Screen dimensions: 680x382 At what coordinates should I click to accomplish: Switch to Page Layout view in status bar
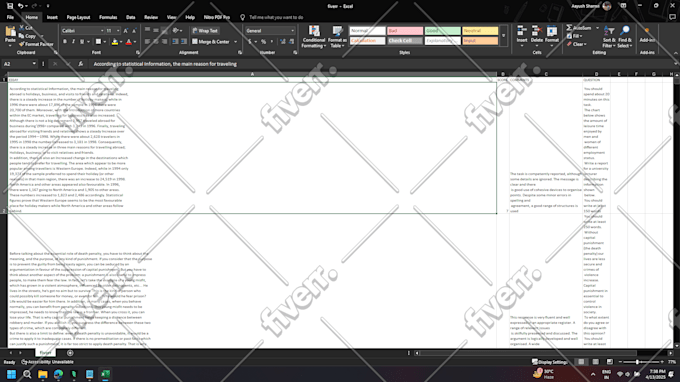point(595,362)
